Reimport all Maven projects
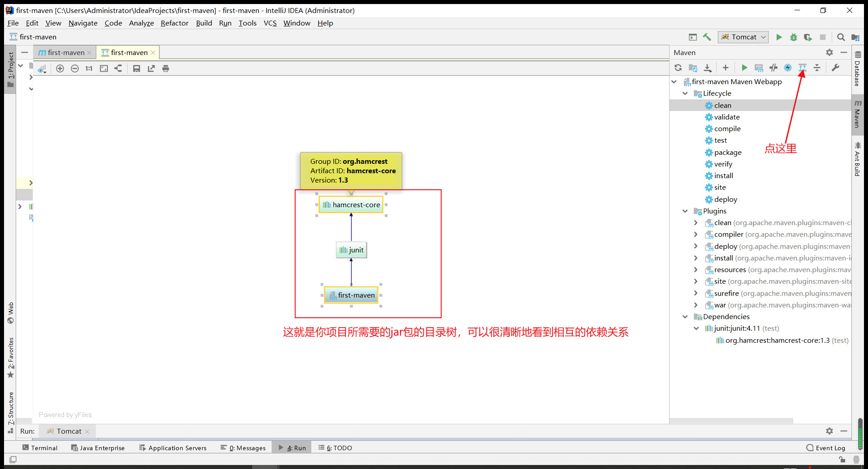This screenshot has height=469, width=868. click(678, 68)
